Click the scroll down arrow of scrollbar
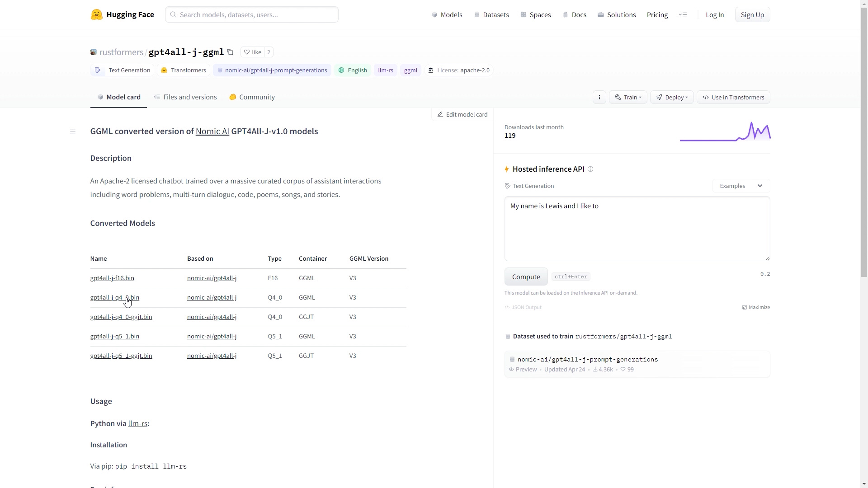Screen dimensions: 868x488 click(864, 484)
